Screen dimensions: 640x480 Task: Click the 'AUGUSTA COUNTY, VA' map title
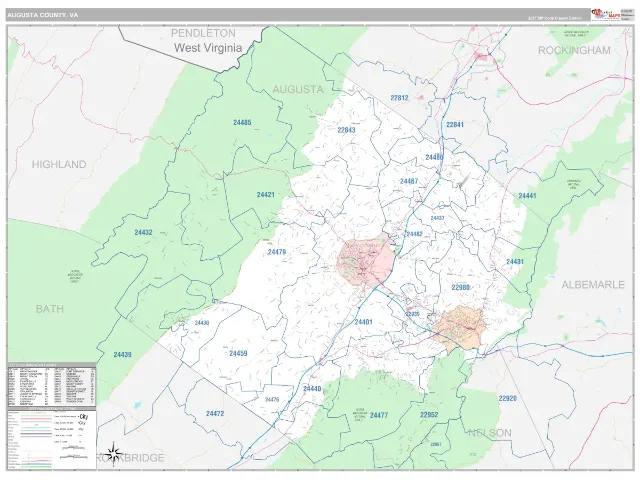[x=42, y=15]
